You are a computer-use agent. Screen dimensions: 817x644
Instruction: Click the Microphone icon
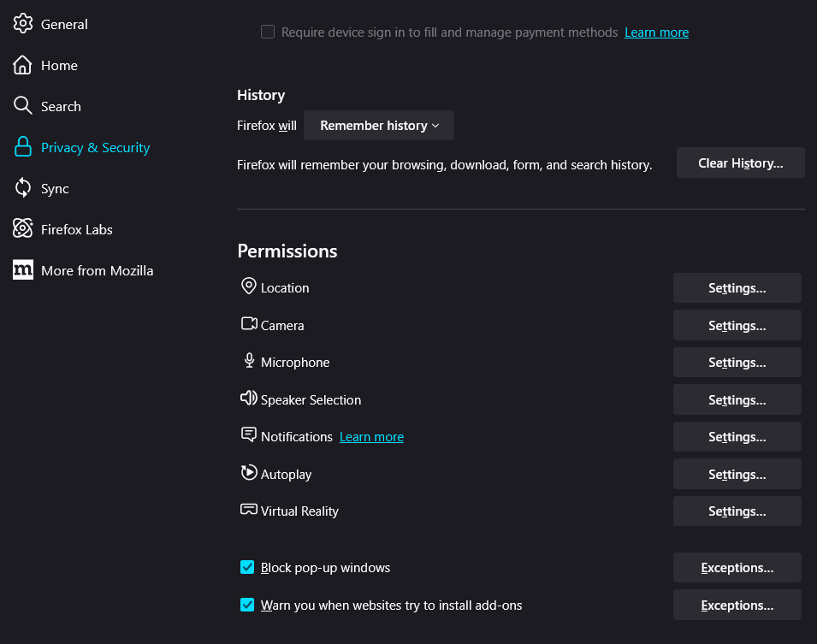pyautogui.click(x=249, y=362)
